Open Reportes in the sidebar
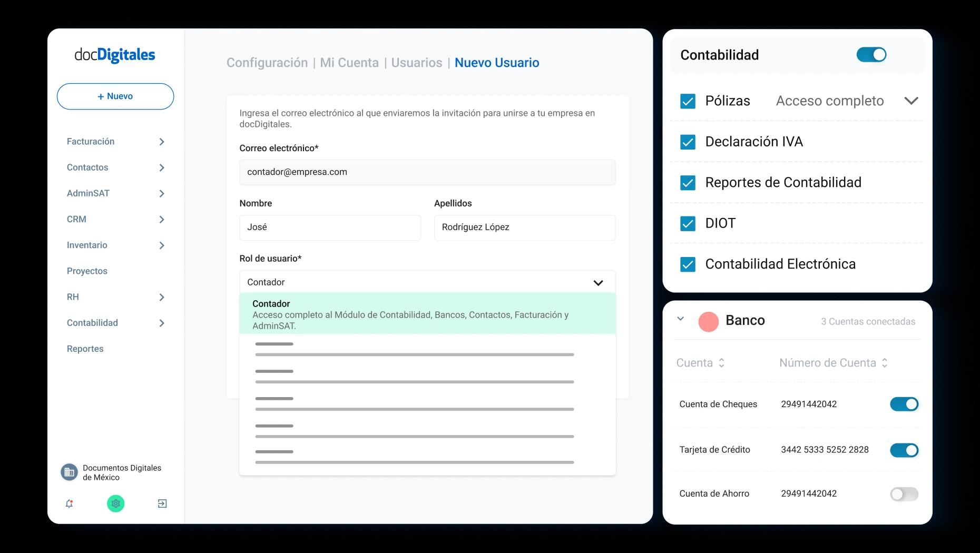Image resolution: width=980 pixels, height=553 pixels. pyautogui.click(x=85, y=349)
